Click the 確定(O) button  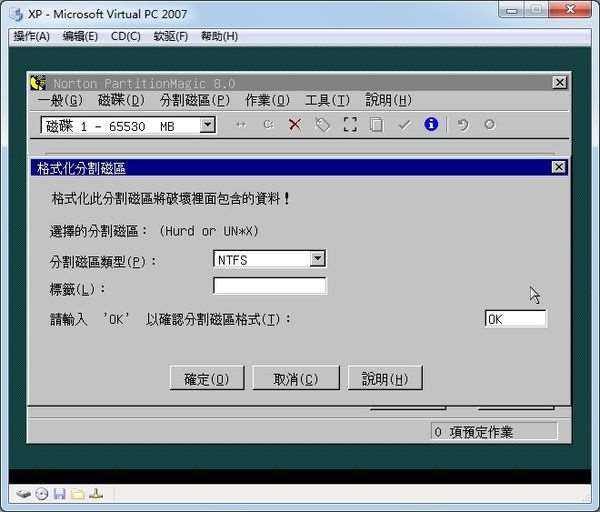(207, 378)
